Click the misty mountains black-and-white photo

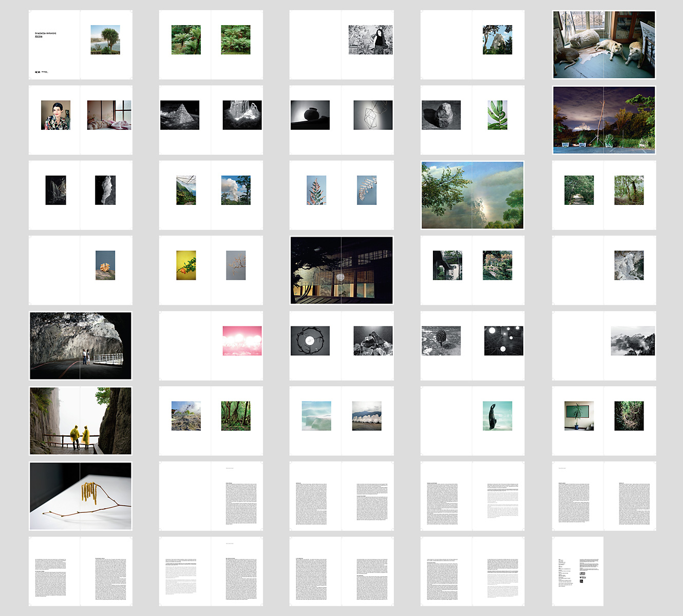pyautogui.click(x=633, y=340)
